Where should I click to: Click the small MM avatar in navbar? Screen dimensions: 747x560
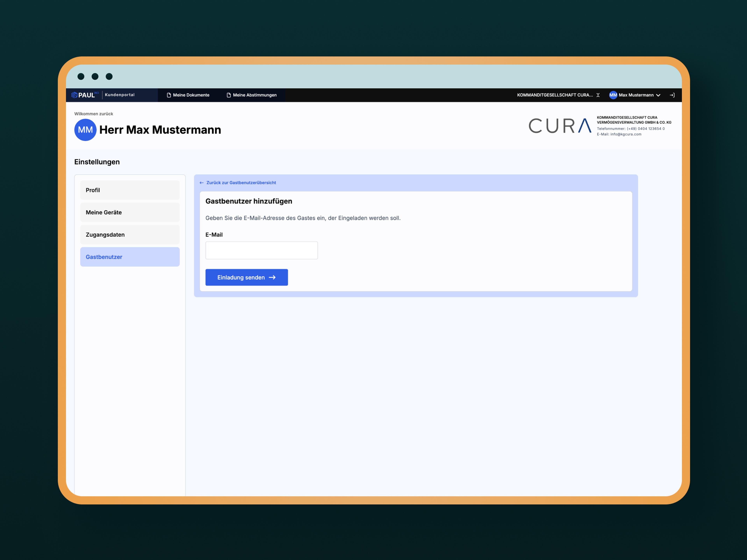613,95
